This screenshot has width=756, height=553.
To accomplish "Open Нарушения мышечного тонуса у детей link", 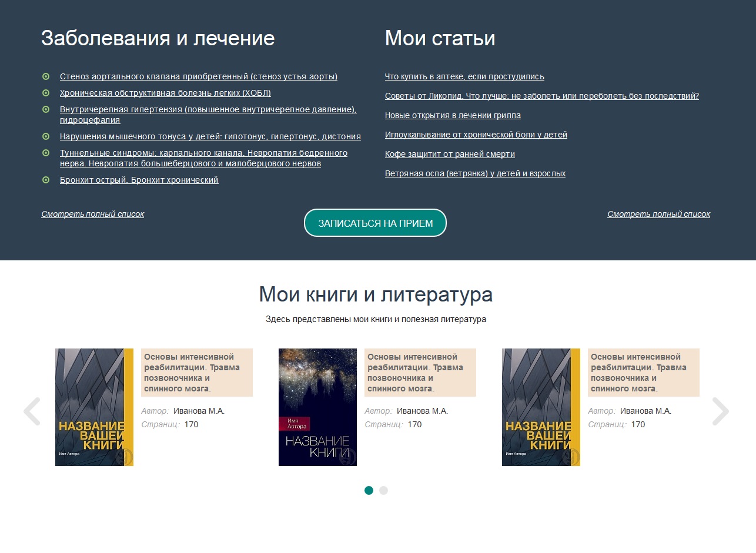I will coord(210,136).
